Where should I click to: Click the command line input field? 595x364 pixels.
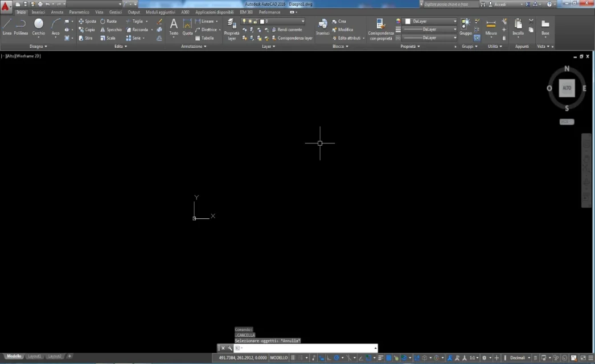pyautogui.click(x=307, y=348)
